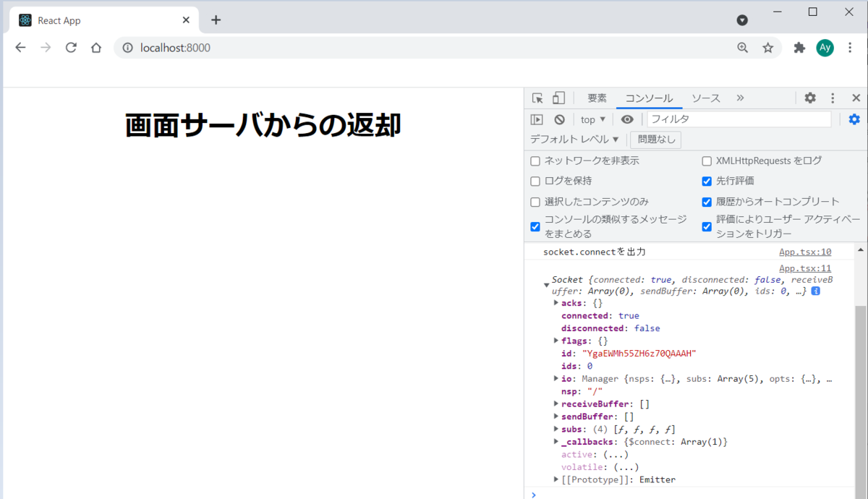Create a live expression with the eye icon
This screenshot has height=499, width=868.
(x=627, y=119)
